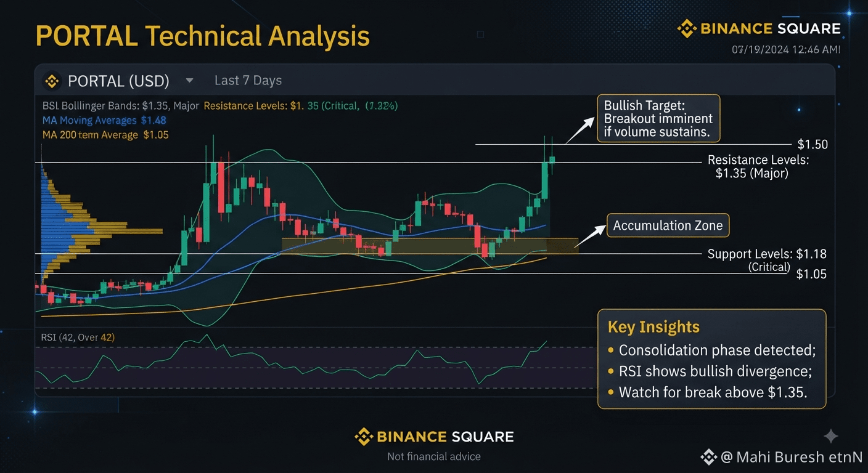Click the Not financial advice disclaimer
868x473 pixels.
pos(434,456)
